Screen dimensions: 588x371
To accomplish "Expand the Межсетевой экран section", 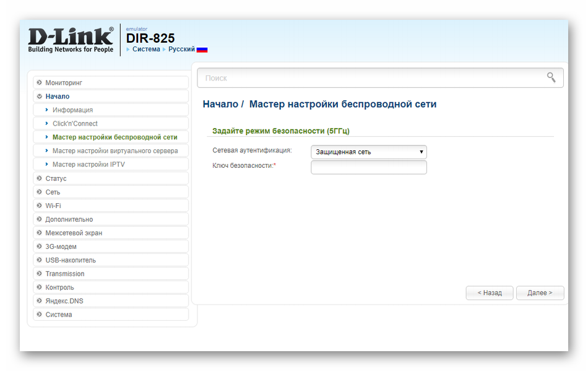I will tap(73, 233).
